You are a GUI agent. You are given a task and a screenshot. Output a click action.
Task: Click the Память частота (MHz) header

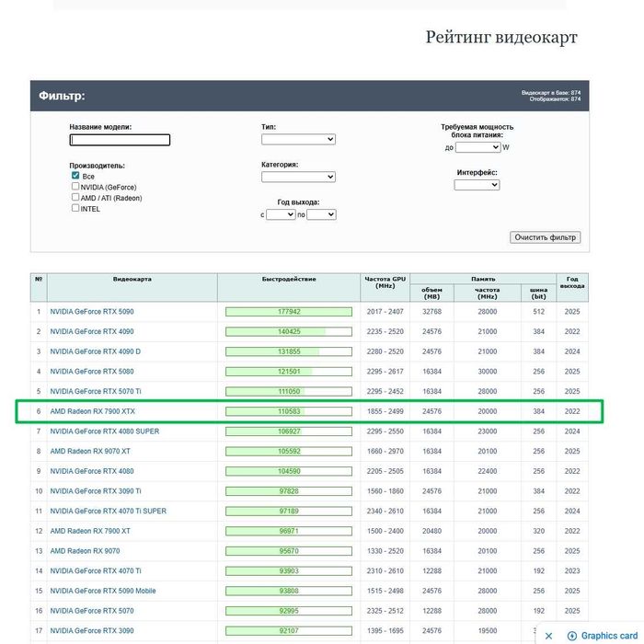coord(487,293)
